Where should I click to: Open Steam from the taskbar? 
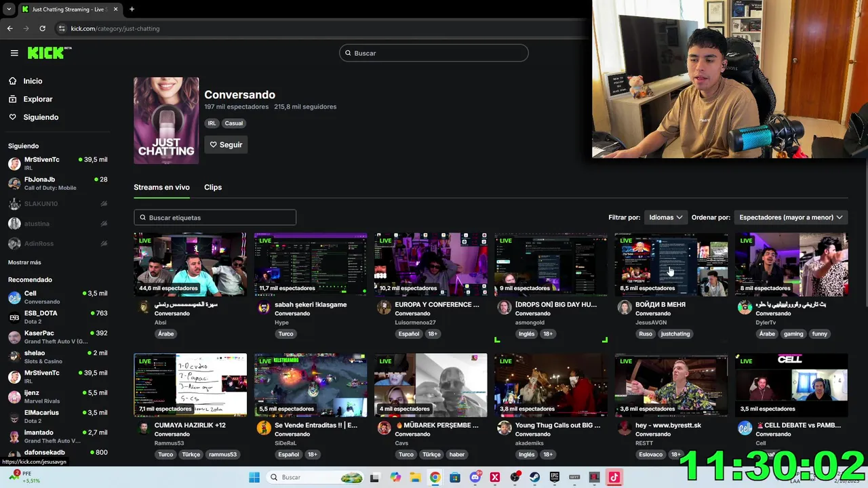click(x=534, y=477)
